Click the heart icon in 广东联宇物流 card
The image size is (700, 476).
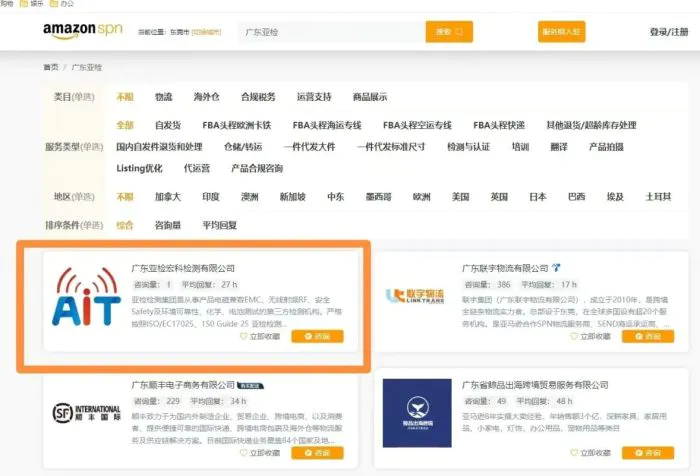pos(574,336)
